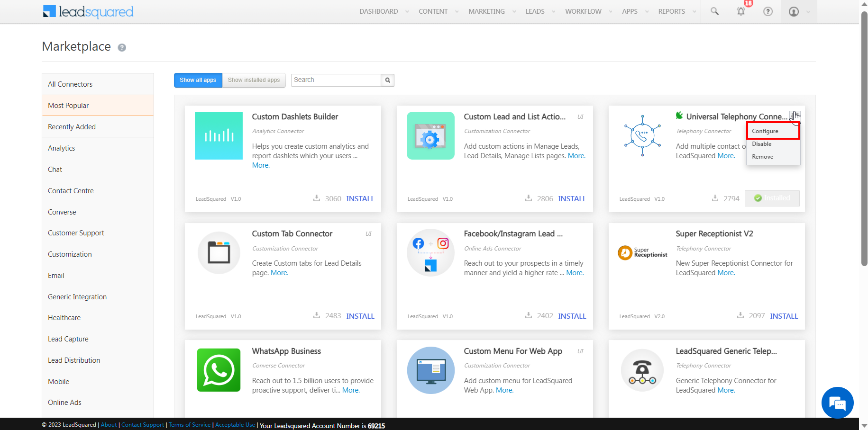Open the notifications bell

741,11
